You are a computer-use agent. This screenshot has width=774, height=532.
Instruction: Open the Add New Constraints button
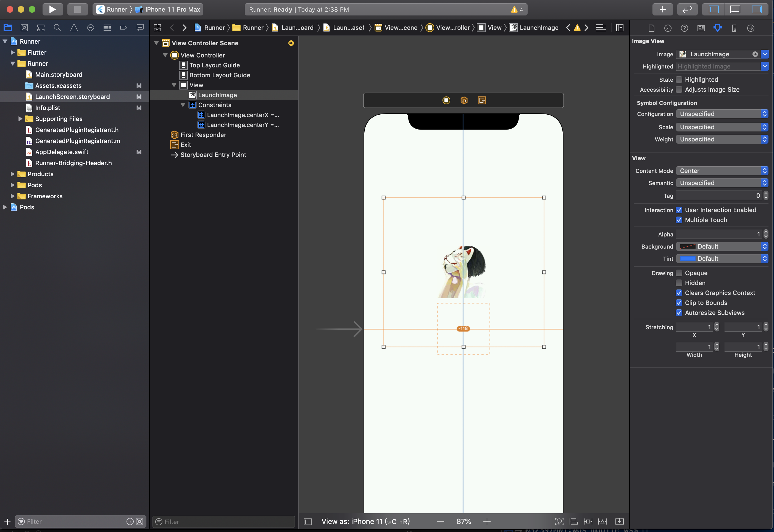(x=588, y=521)
